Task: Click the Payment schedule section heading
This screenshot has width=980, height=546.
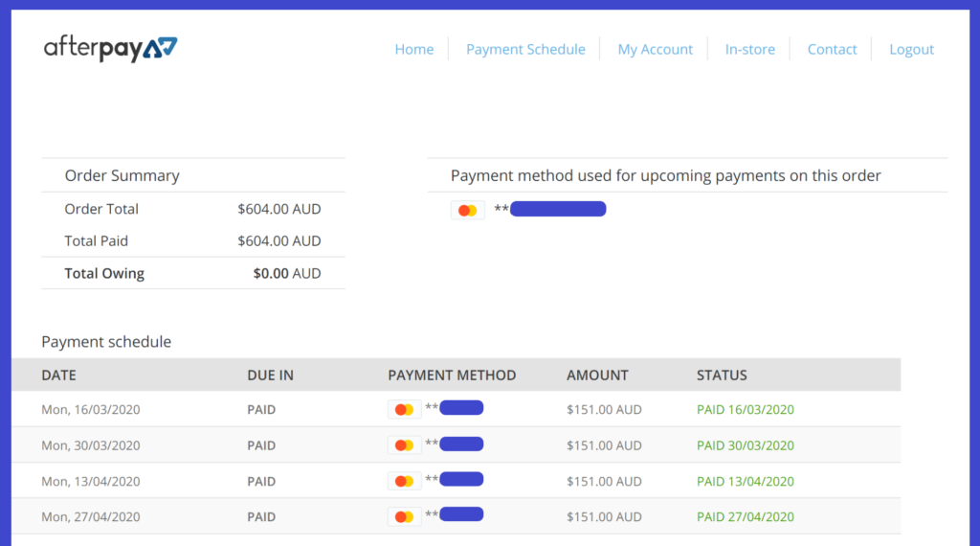Action: 106,341
